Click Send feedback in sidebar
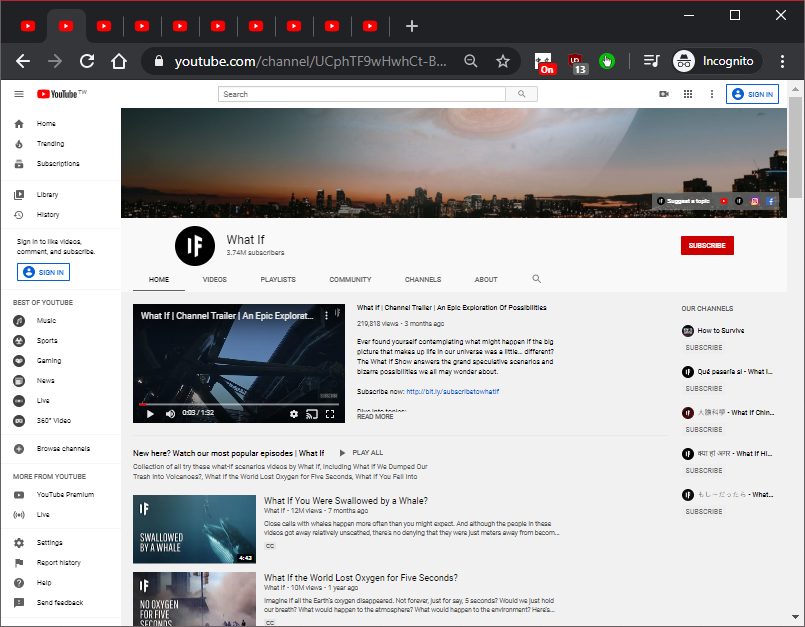 pos(61,603)
